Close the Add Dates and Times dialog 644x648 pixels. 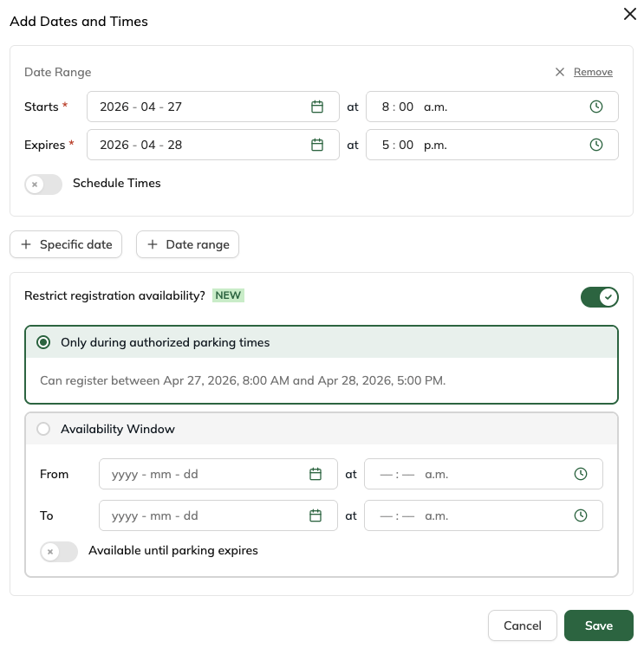pyautogui.click(x=630, y=14)
